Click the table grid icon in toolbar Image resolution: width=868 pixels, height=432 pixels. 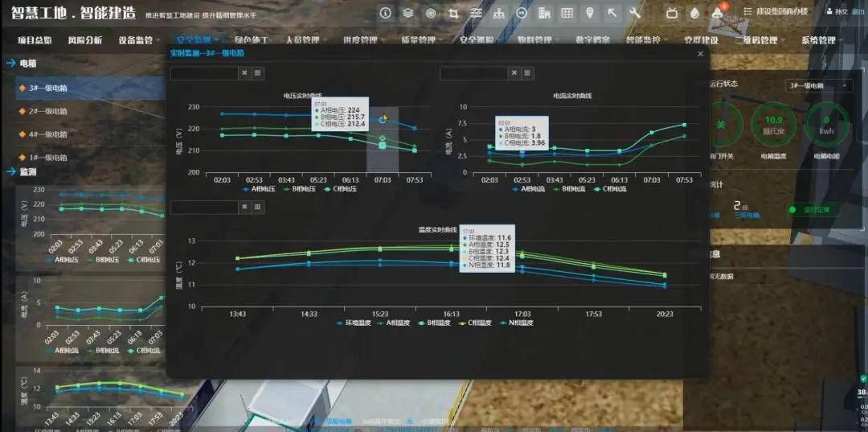tap(567, 13)
